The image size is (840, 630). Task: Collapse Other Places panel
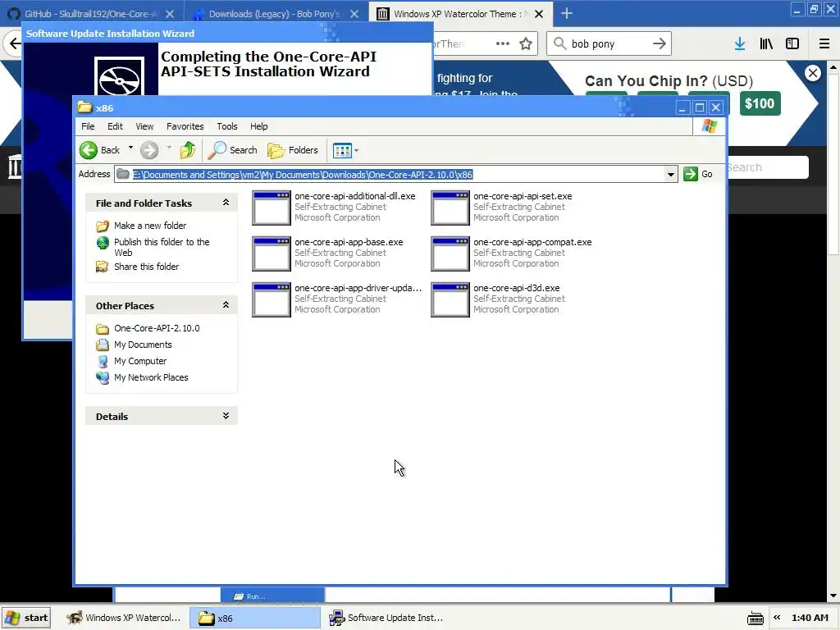pos(226,305)
